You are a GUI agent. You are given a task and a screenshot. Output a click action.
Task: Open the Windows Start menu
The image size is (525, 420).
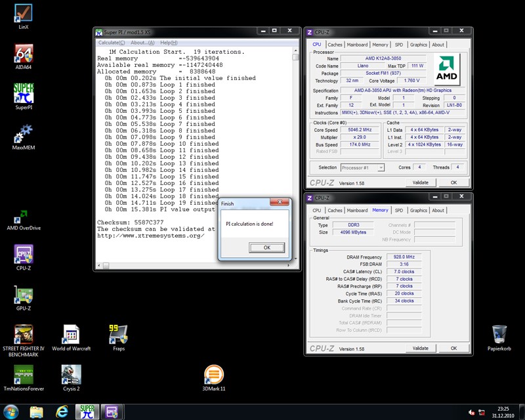point(10,412)
